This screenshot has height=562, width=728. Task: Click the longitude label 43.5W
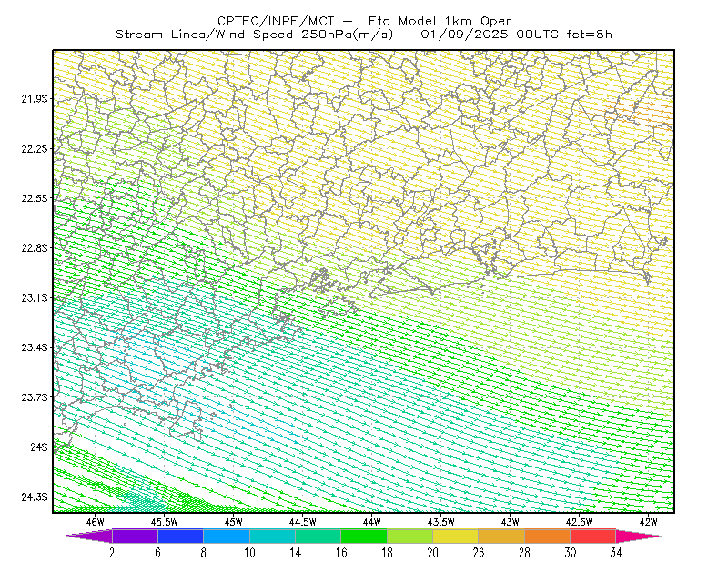point(441,522)
